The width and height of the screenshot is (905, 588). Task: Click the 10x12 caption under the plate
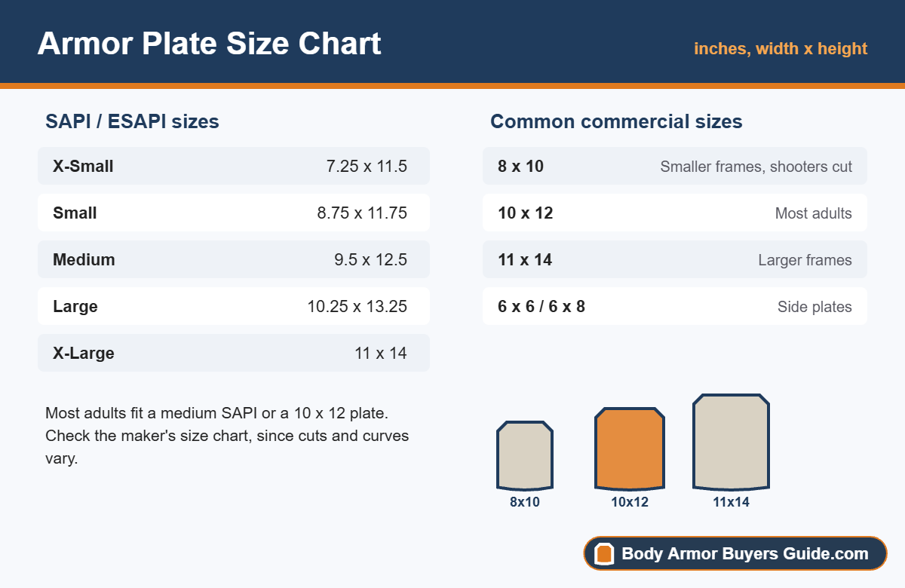point(630,502)
